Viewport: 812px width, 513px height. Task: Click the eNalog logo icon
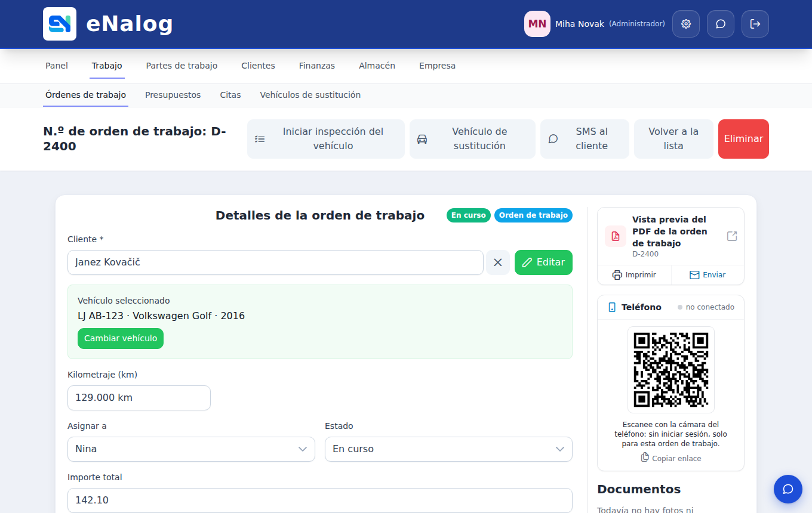click(x=60, y=24)
